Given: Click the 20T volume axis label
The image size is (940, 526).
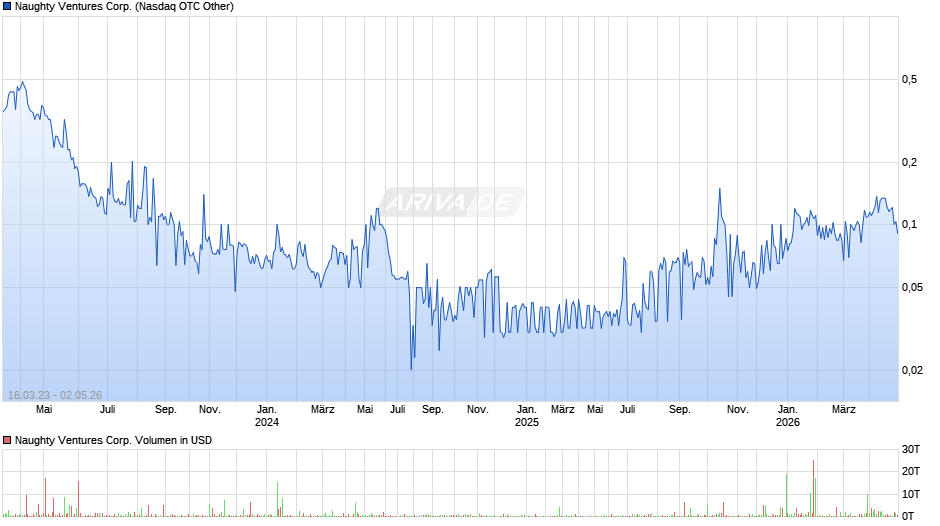Looking at the screenshot, I should (x=911, y=471).
